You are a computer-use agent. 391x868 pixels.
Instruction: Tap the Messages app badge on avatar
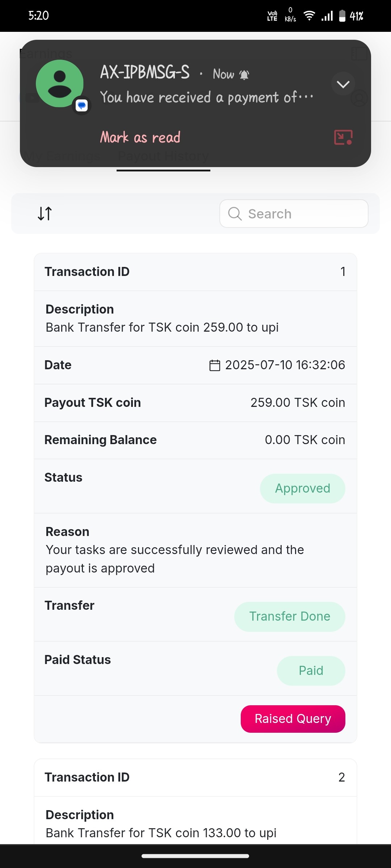coord(82,106)
